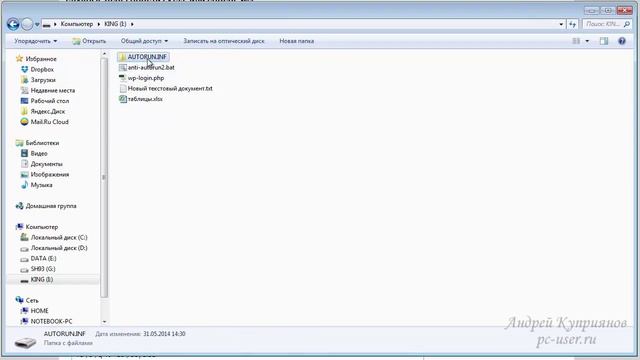Click the Mail.Ru Cloud icon

click(24, 122)
